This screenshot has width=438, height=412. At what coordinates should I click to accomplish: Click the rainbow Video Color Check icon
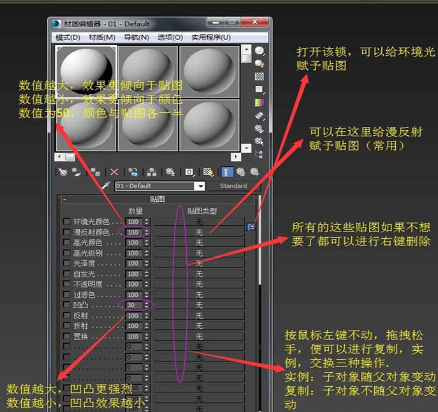(259, 102)
